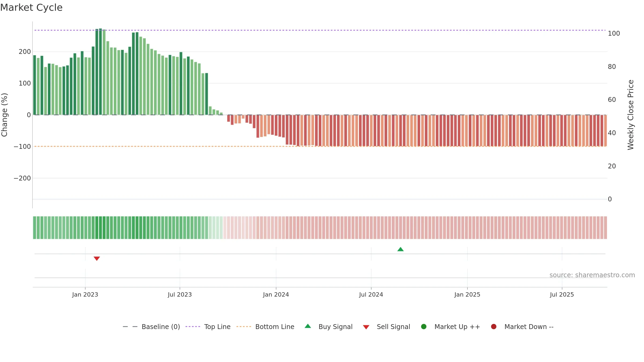
Task: Click the Jul 2025 axis label
Action: point(562,295)
